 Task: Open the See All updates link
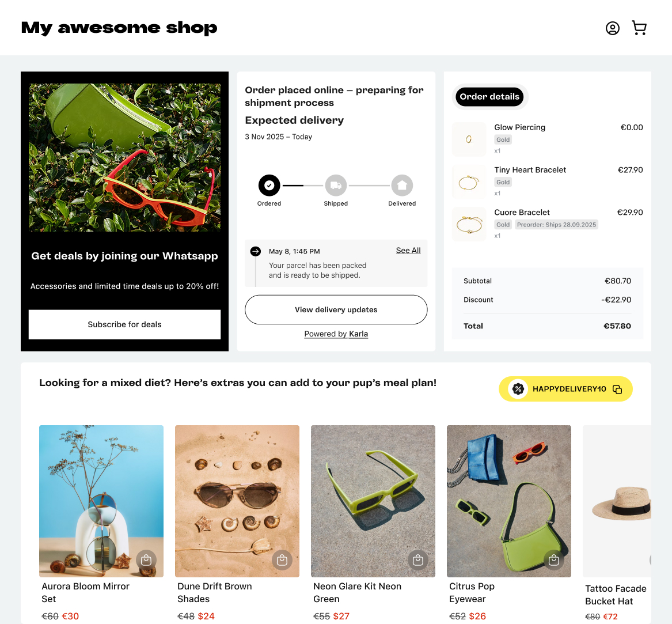(x=408, y=251)
